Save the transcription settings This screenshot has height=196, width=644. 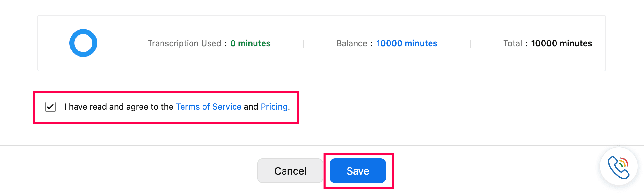358,171
